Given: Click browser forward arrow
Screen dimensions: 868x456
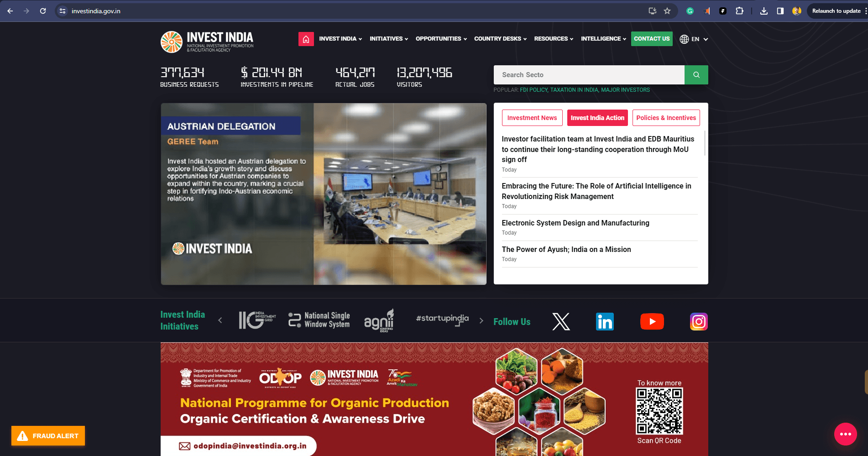Looking at the screenshot, I should click(26, 11).
